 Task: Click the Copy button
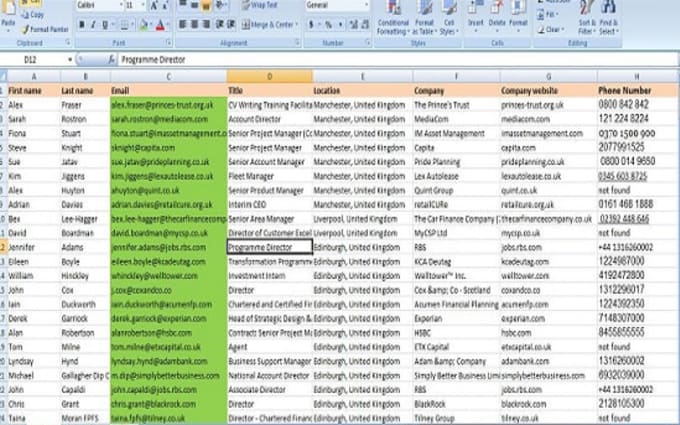[33, 15]
